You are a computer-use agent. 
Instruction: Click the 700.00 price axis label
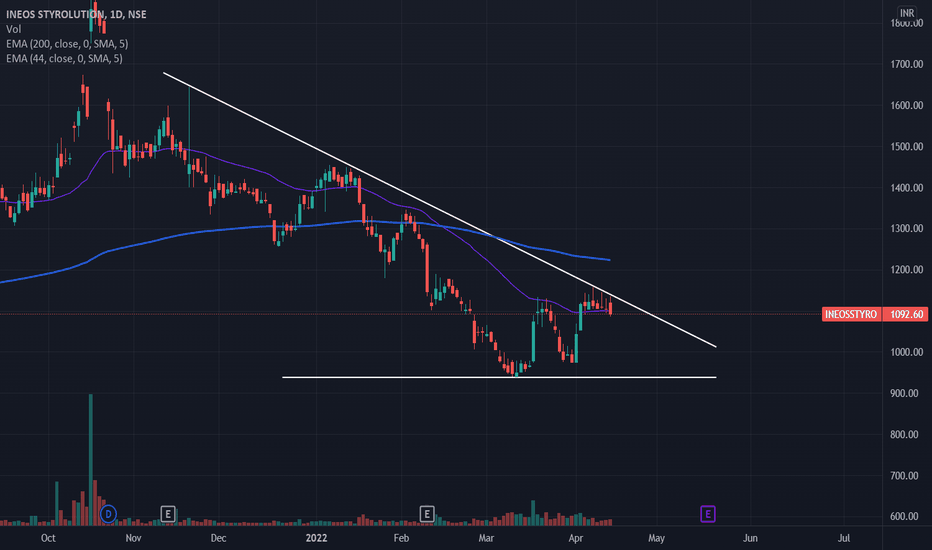904,476
